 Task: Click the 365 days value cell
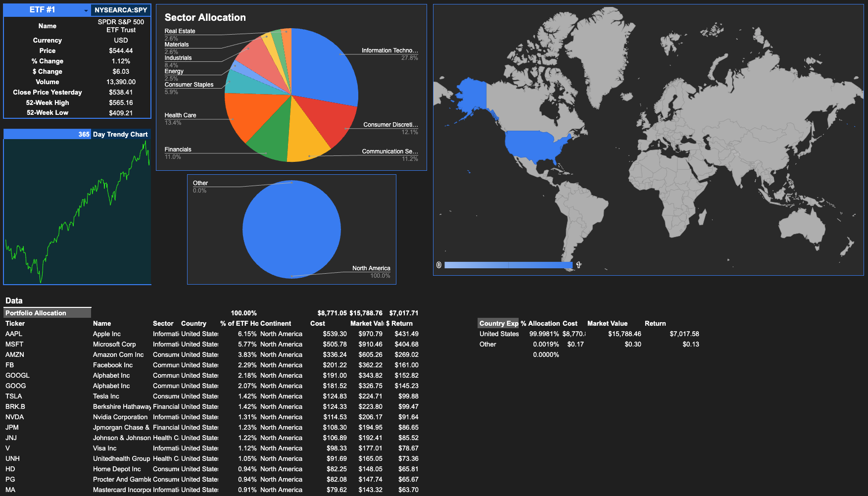(84, 134)
